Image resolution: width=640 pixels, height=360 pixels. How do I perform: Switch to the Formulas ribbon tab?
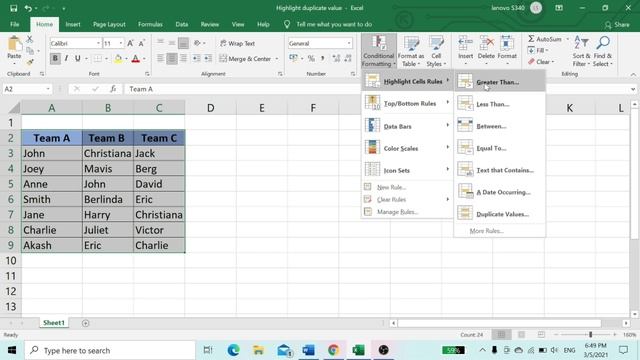(x=150, y=24)
